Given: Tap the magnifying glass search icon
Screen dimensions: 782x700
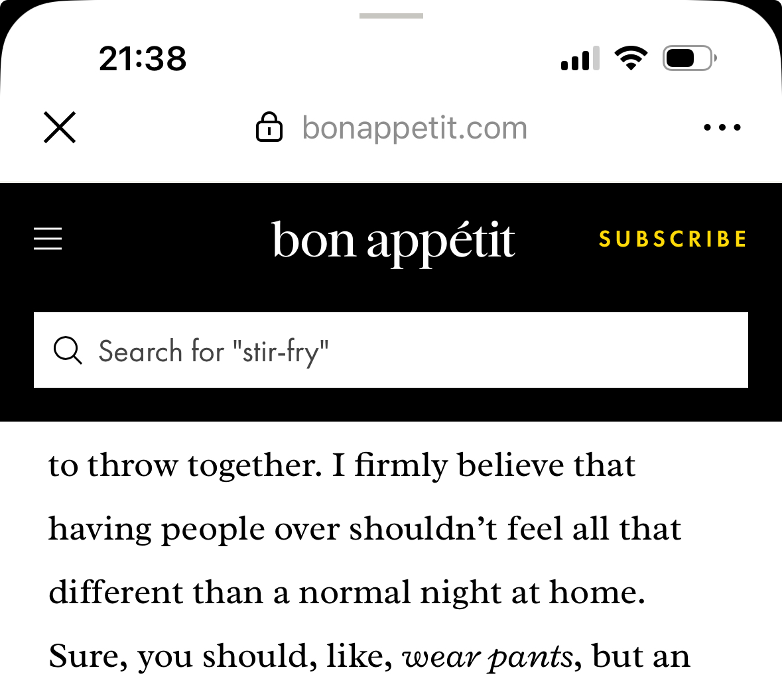Looking at the screenshot, I should click(x=68, y=351).
